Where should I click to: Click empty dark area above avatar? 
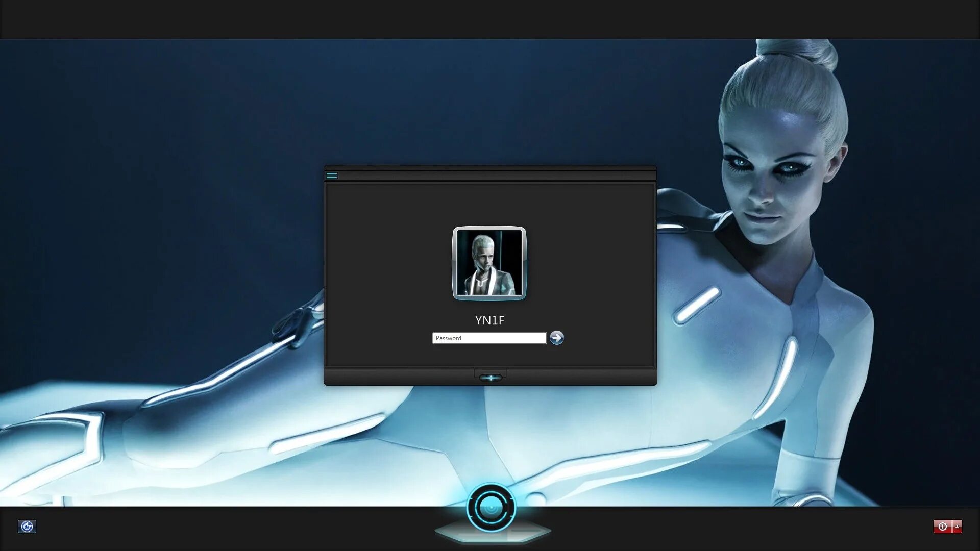point(489,204)
